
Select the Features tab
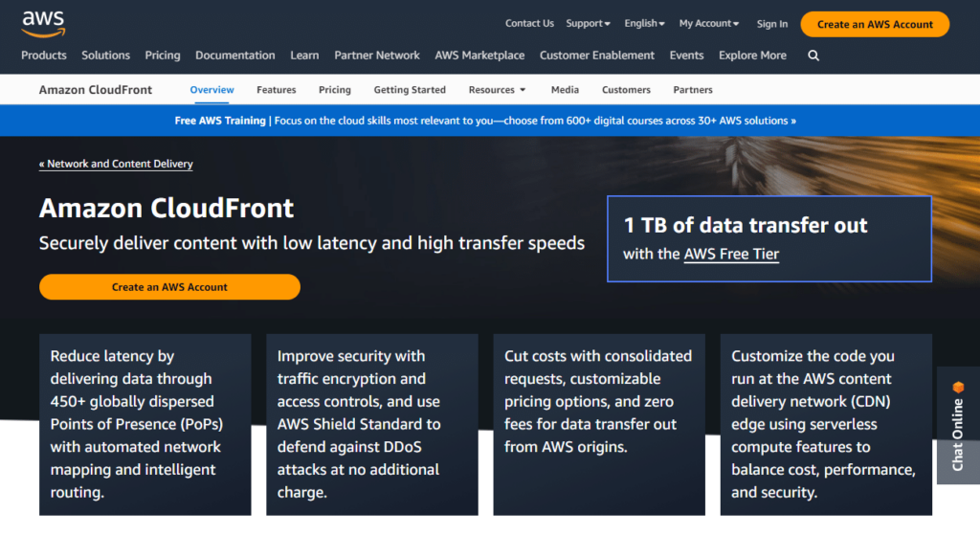(x=277, y=90)
